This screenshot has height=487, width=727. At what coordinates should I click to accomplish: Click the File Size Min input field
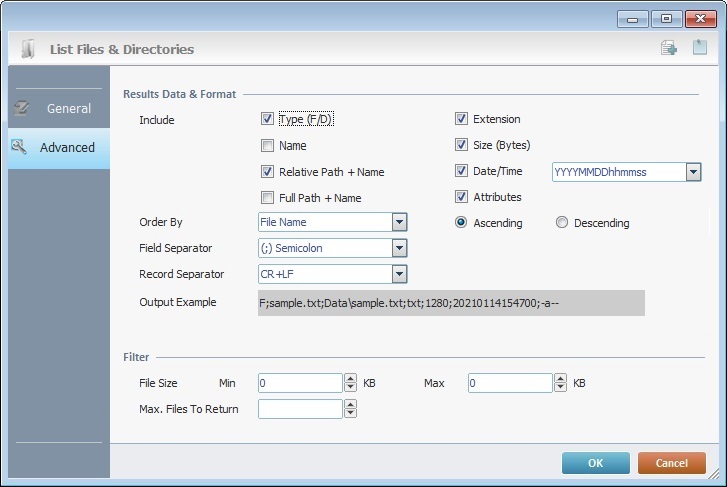(x=300, y=383)
